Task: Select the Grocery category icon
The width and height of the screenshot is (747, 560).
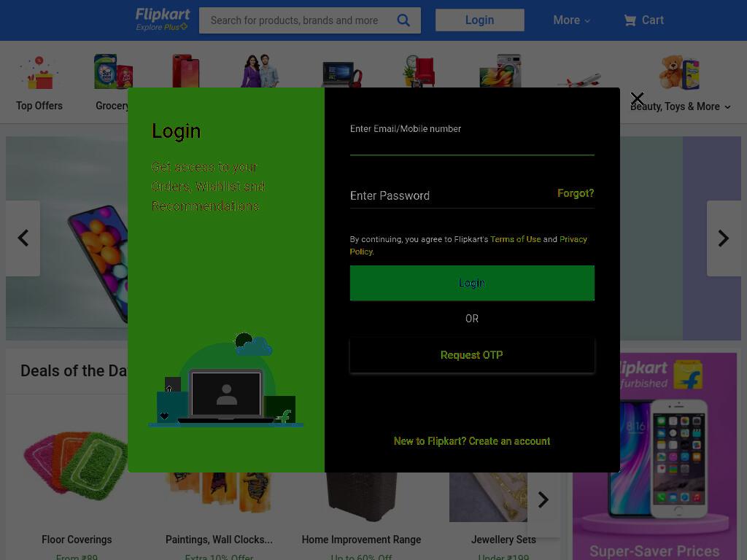Action: 113,71
